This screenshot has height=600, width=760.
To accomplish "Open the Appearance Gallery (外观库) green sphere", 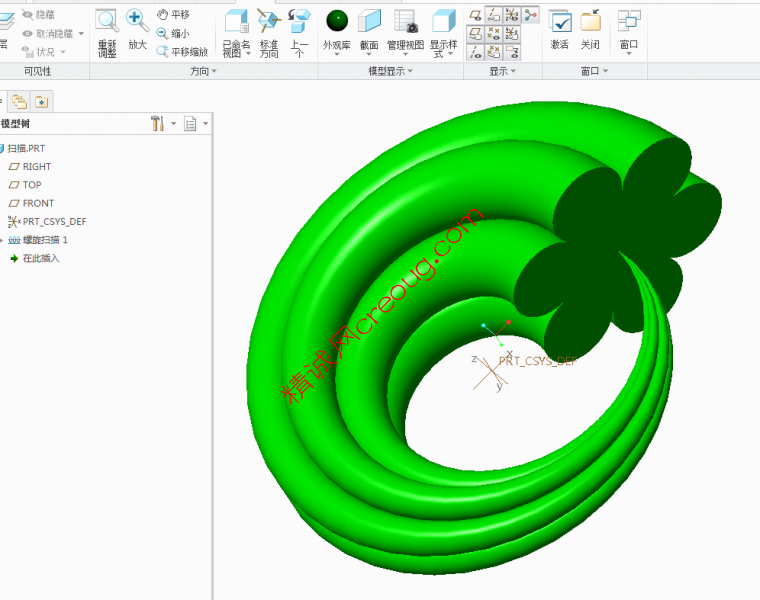I will pos(337,20).
